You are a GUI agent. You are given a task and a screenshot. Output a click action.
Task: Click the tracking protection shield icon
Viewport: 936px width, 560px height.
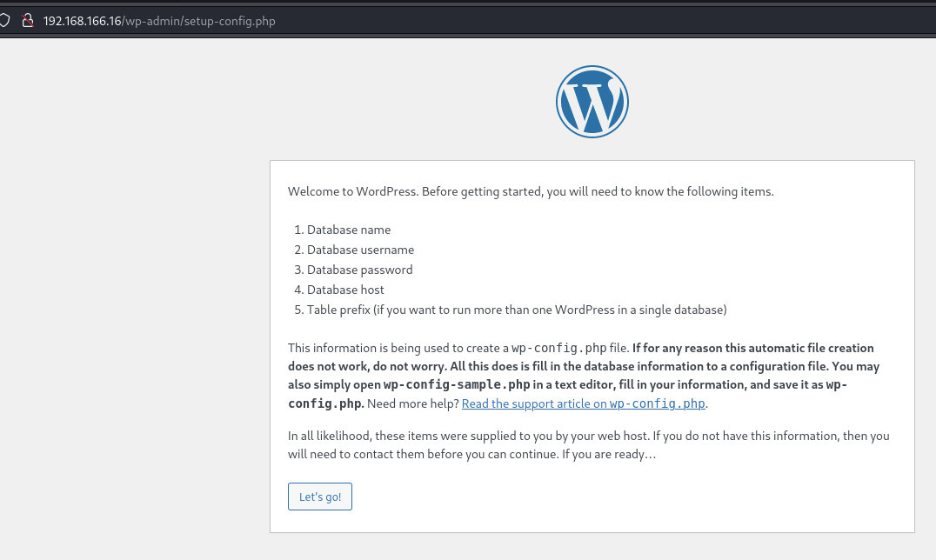pos(4,20)
